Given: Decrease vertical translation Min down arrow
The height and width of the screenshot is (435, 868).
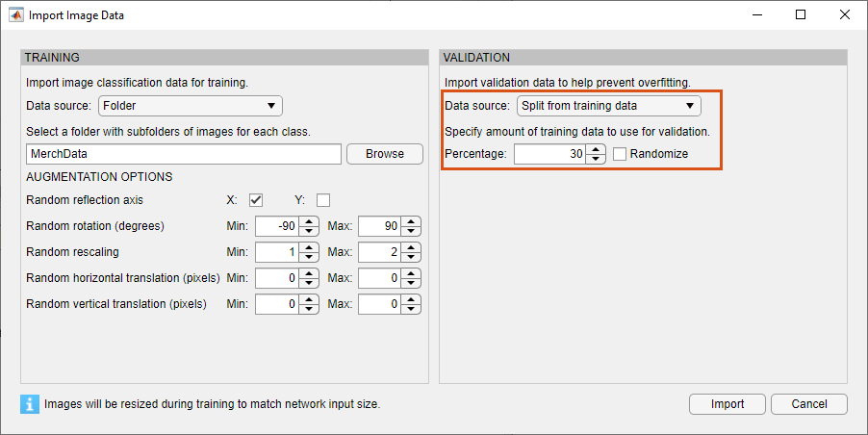Looking at the screenshot, I should point(308,310).
